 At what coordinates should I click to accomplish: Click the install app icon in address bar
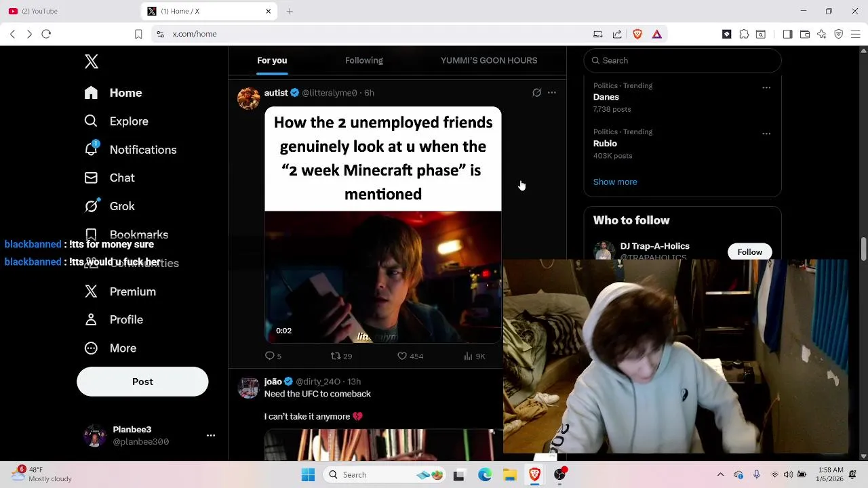[x=598, y=34]
